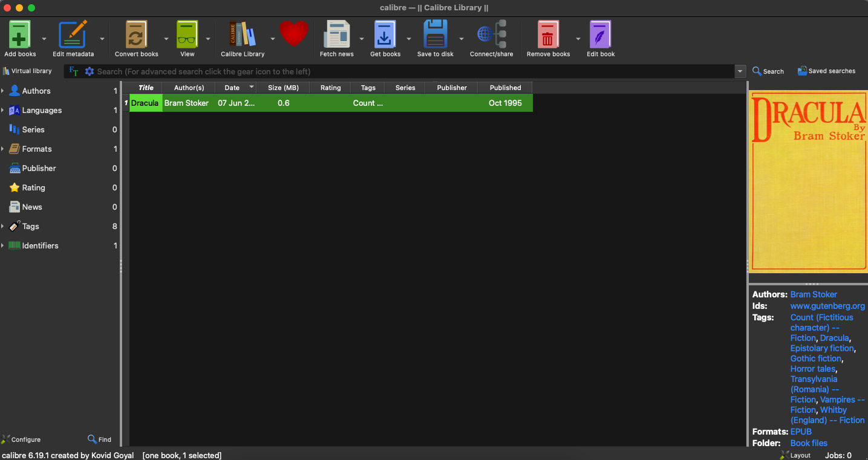Toggle the Layout panel visibility
Viewport: 868px width, 460px height.
[794, 455]
